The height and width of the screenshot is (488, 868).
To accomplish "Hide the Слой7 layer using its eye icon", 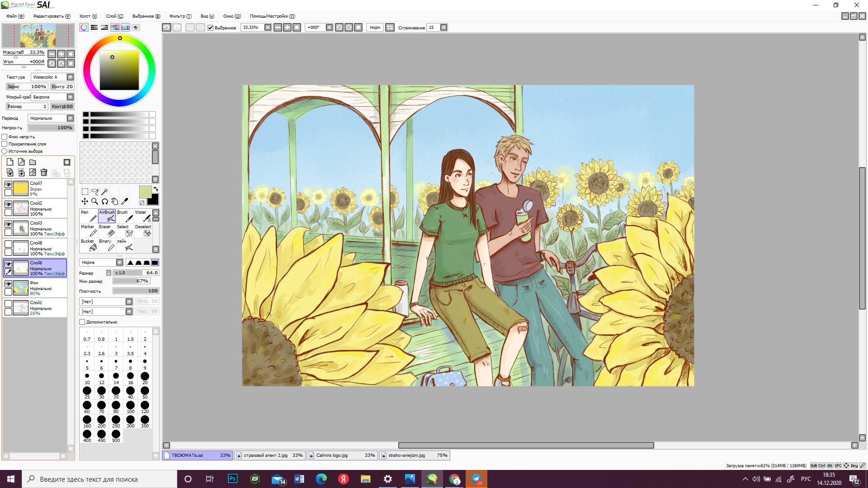I will click(x=8, y=184).
